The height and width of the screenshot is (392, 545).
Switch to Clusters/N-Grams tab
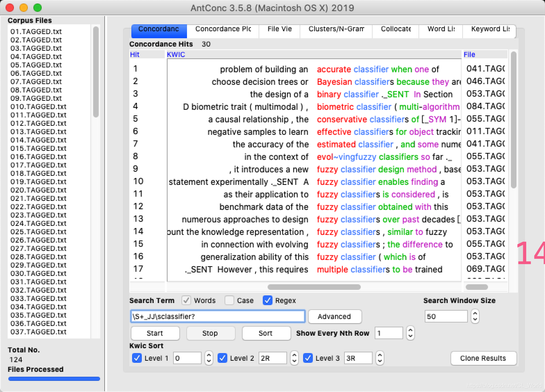pos(336,31)
